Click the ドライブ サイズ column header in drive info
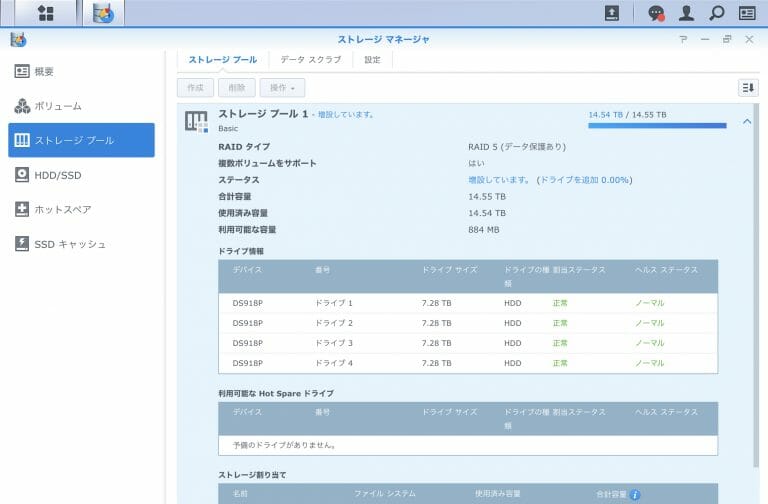This screenshot has width=768, height=504. pyautogui.click(x=450, y=270)
